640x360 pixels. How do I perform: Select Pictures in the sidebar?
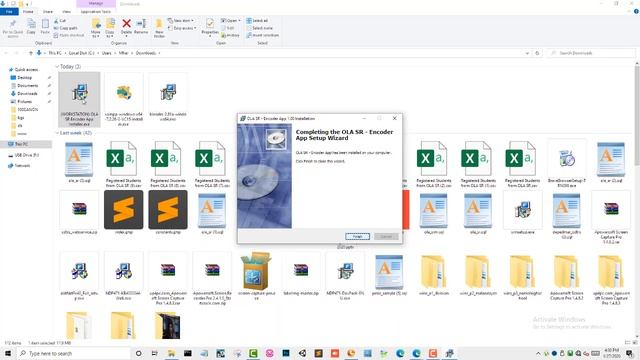click(24, 101)
